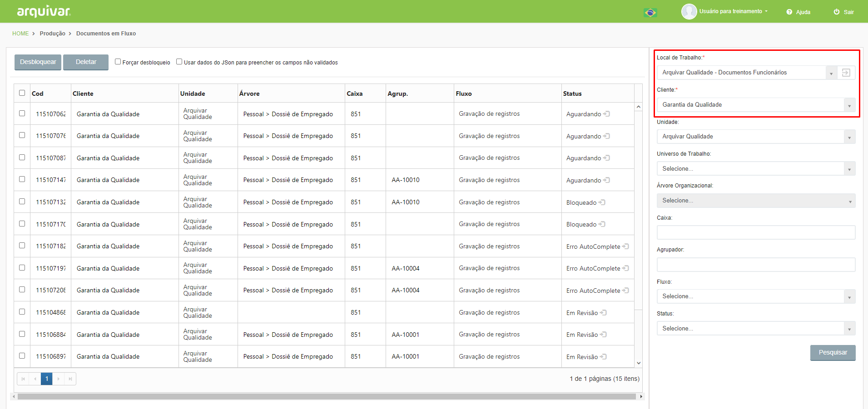This screenshot has width=868, height=409.
Task: Open the Status filter dropdown
Action: (x=756, y=328)
